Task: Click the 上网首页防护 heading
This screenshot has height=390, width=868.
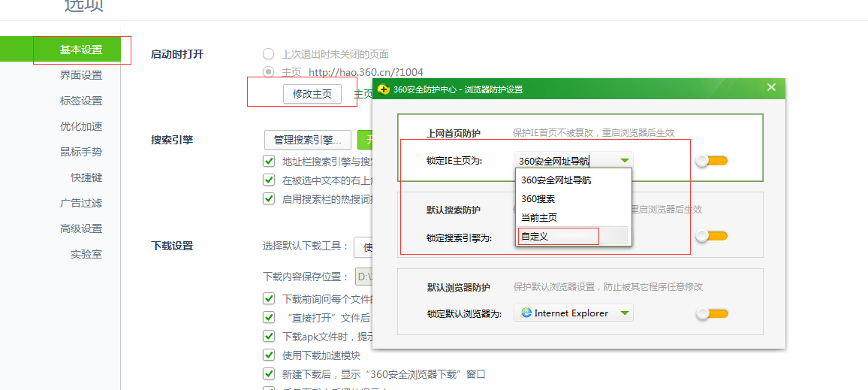Action: tap(454, 133)
